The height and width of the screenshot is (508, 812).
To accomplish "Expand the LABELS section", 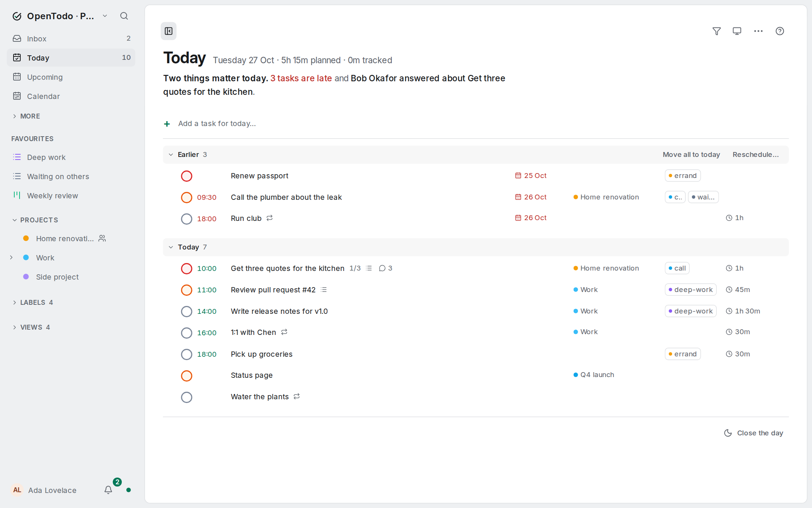I will [x=33, y=302].
